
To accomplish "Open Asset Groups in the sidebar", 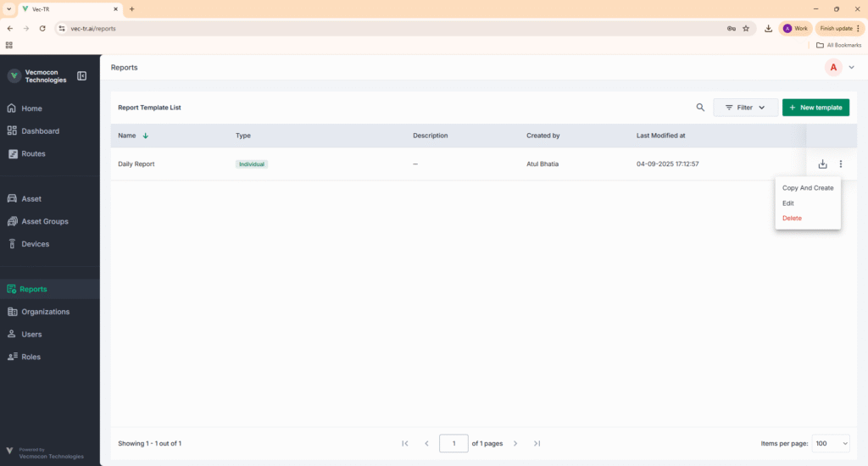I will (x=44, y=221).
